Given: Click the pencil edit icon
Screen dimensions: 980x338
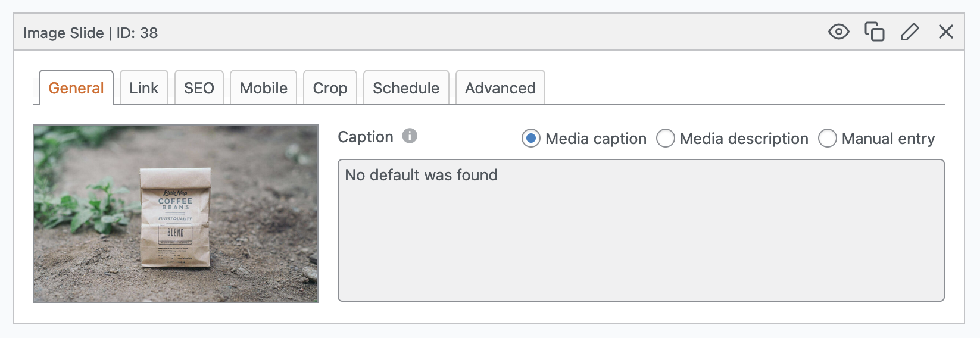Looking at the screenshot, I should 910,32.
